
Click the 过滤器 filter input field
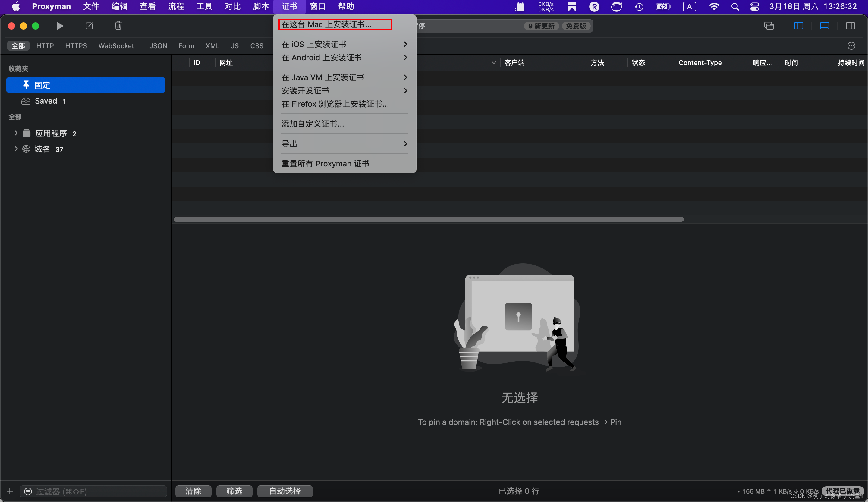(93, 491)
